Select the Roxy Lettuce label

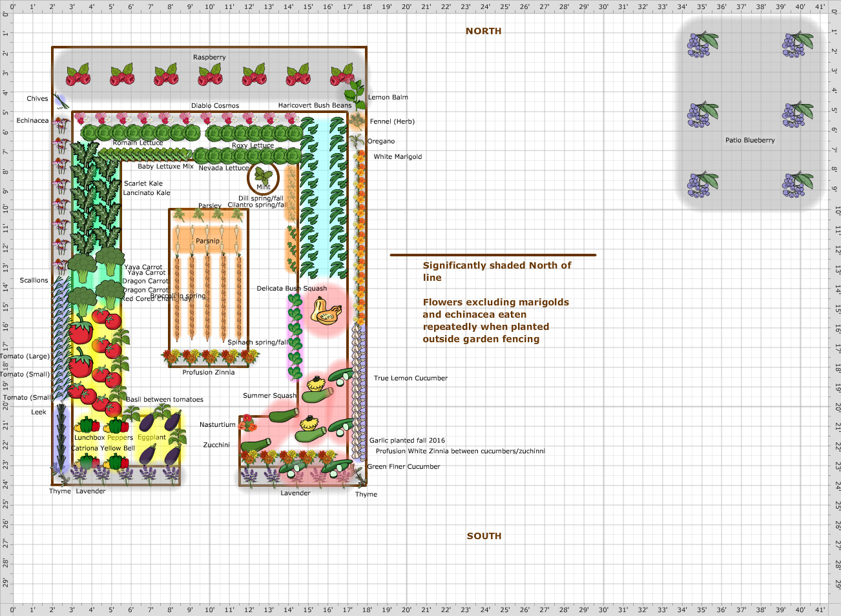click(x=253, y=146)
